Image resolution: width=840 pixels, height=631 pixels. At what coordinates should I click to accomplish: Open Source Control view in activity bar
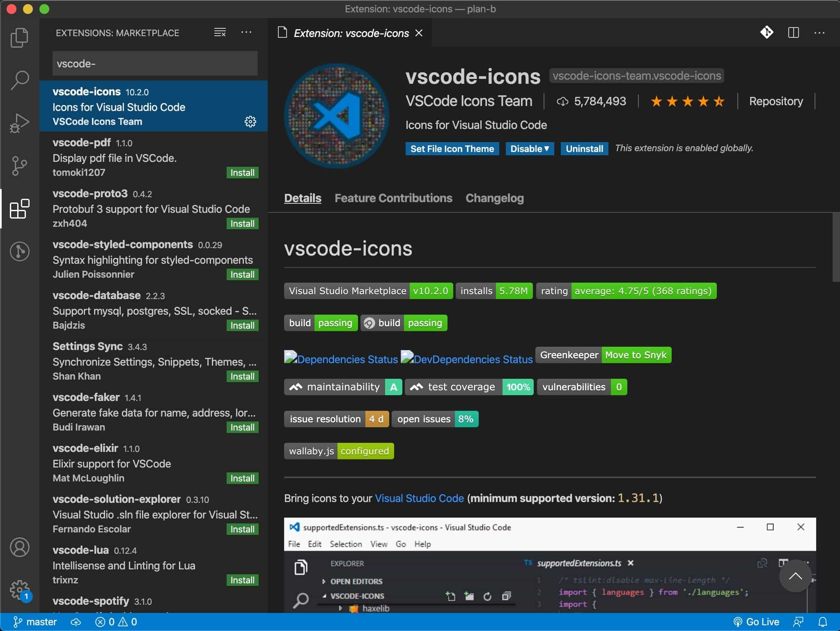pos(19,166)
